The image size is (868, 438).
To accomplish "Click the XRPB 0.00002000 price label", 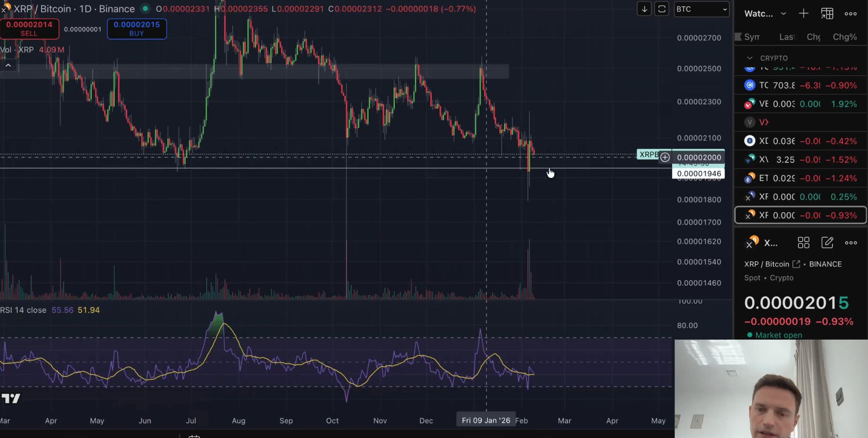I will click(x=699, y=157).
